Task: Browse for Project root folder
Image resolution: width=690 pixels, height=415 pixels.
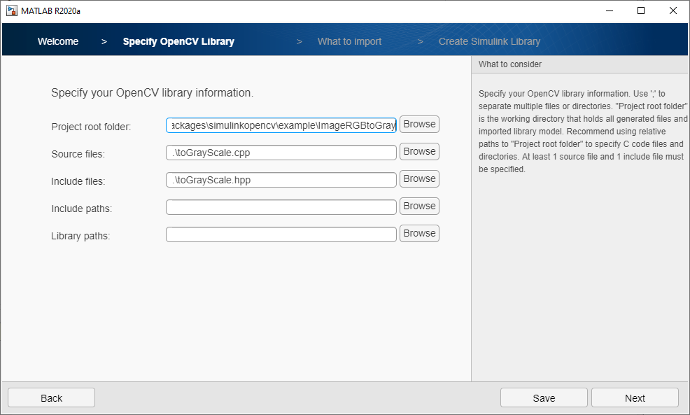Action: 419,124
